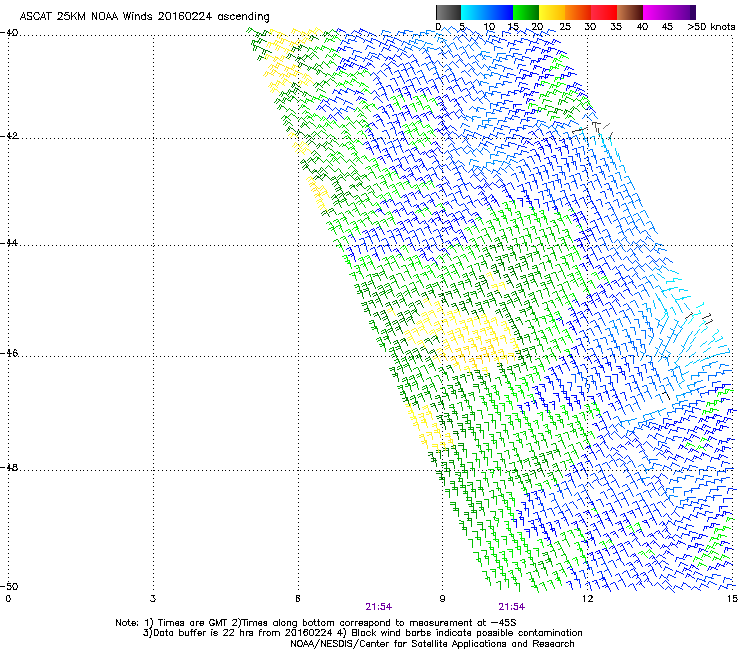Click the 'NOAA/NESDIS/Center for Satellite Applications and Research' credit

click(x=432, y=644)
